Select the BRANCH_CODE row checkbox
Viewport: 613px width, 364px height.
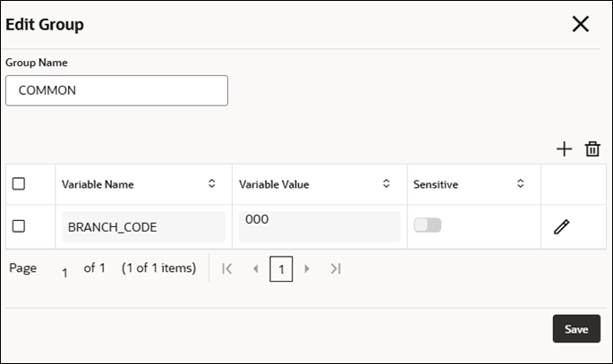(19, 226)
